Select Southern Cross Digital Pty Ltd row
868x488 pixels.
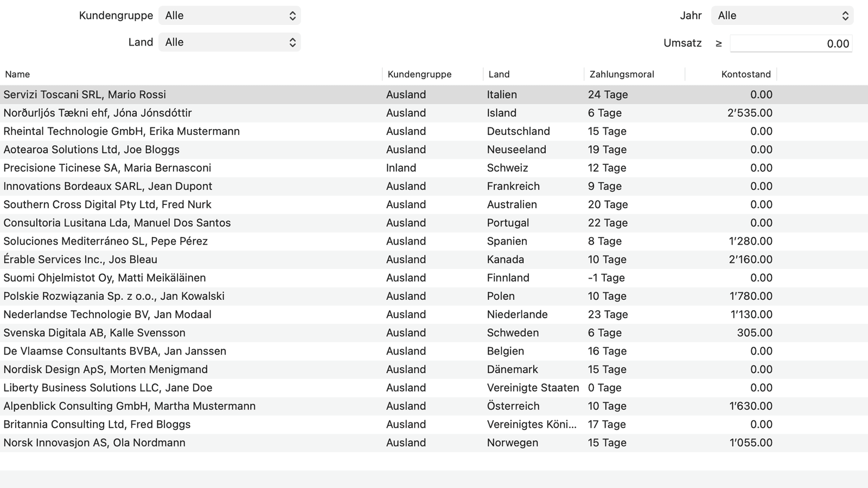coord(107,204)
